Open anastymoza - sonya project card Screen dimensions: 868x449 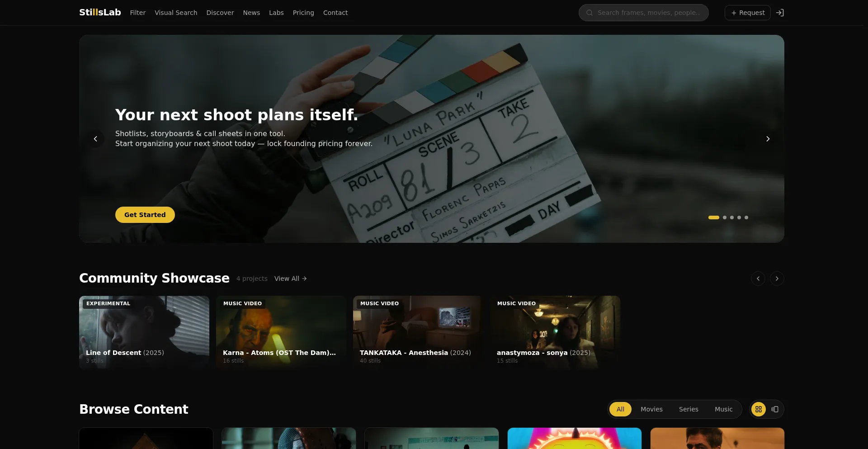click(x=555, y=332)
